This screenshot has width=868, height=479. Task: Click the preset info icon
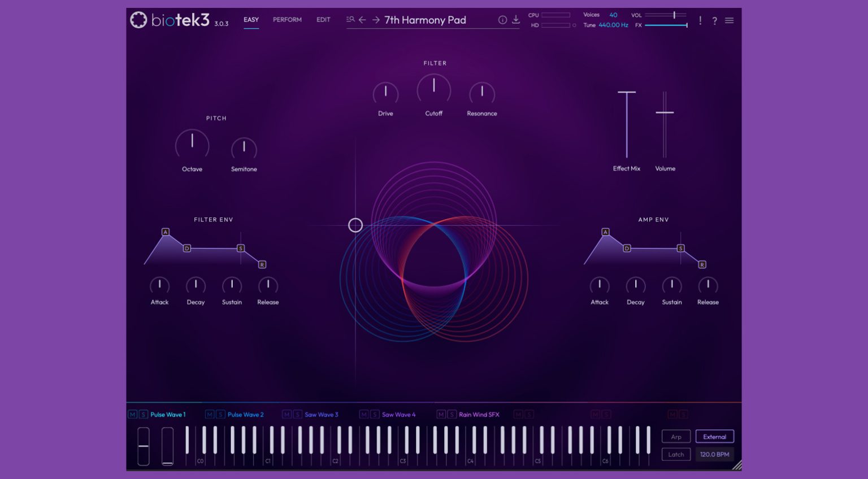(x=503, y=19)
